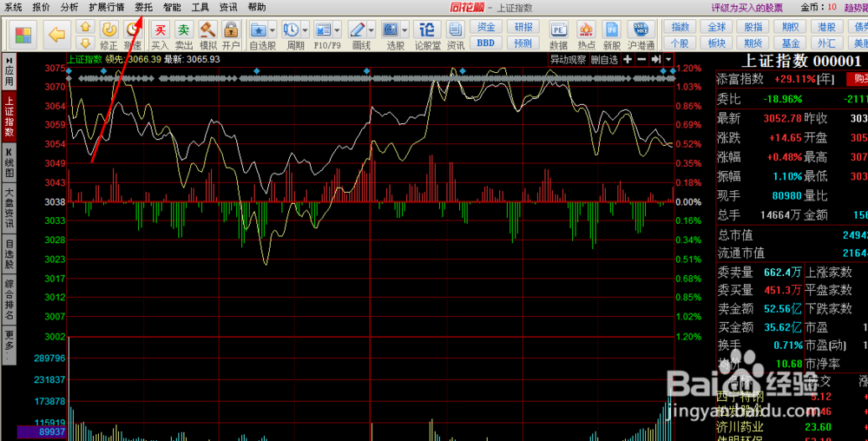This screenshot has width=868, height=441.
Task: Click the 评级为买入的股票 link
Action: tap(747, 8)
